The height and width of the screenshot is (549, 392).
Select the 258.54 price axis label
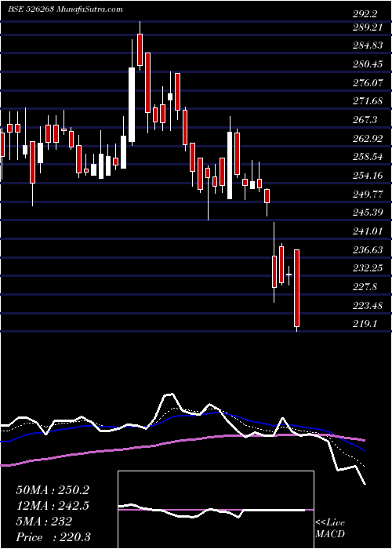(x=368, y=157)
